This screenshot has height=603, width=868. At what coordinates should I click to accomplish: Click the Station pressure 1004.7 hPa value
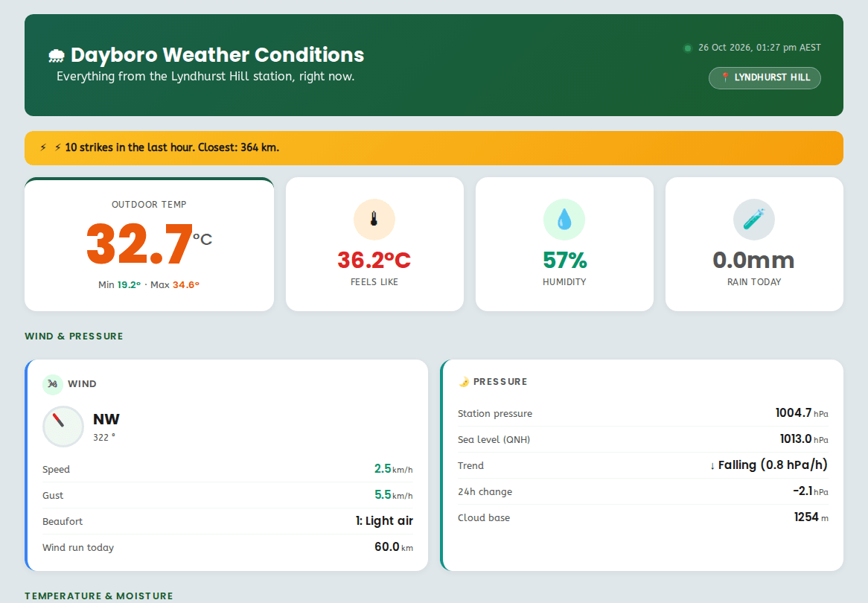[802, 413]
